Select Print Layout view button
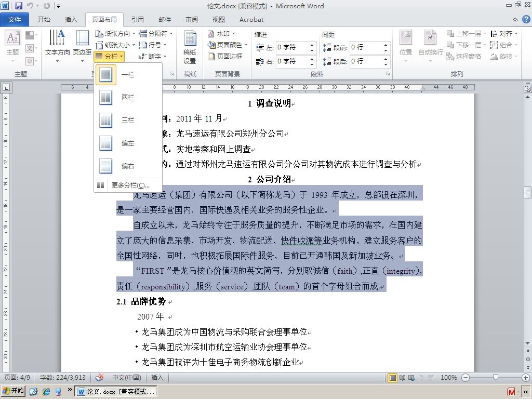The width and height of the screenshot is (532, 399). coord(393,378)
